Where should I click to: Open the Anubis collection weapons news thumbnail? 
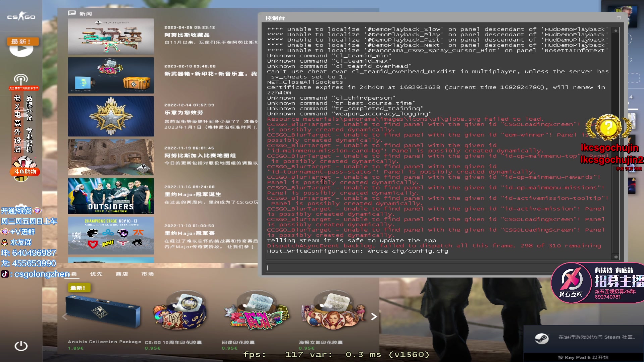point(111,36)
